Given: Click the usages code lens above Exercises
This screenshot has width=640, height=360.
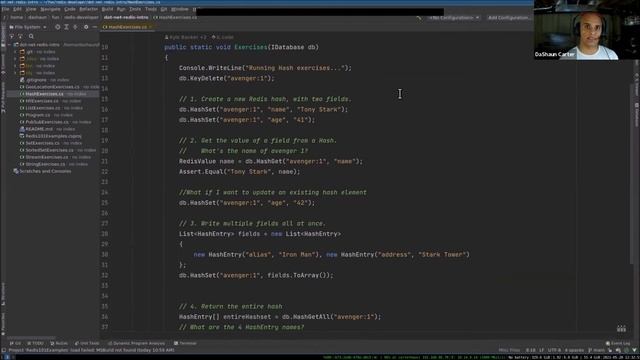Looking at the screenshot, I should click(222, 37).
